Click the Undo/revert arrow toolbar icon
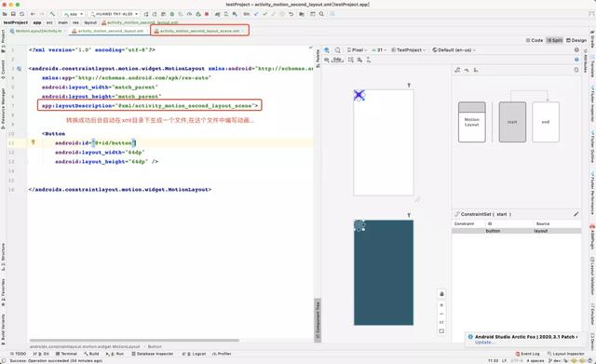The width and height of the screenshot is (596, 364). [x=291, y=14]
